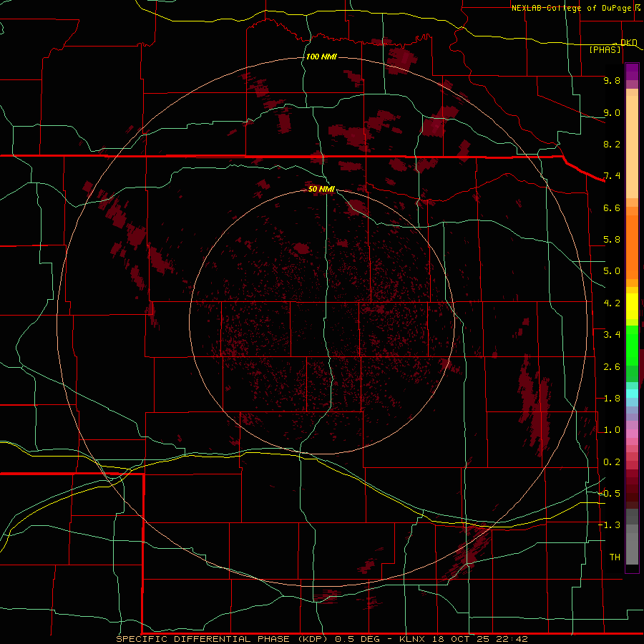Click the 3.4 value on the color scale

coord(612,335)
